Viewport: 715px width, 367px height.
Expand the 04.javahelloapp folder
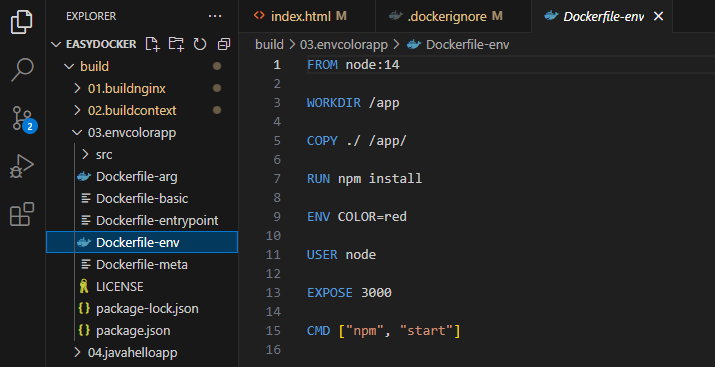tap(77, 352)
